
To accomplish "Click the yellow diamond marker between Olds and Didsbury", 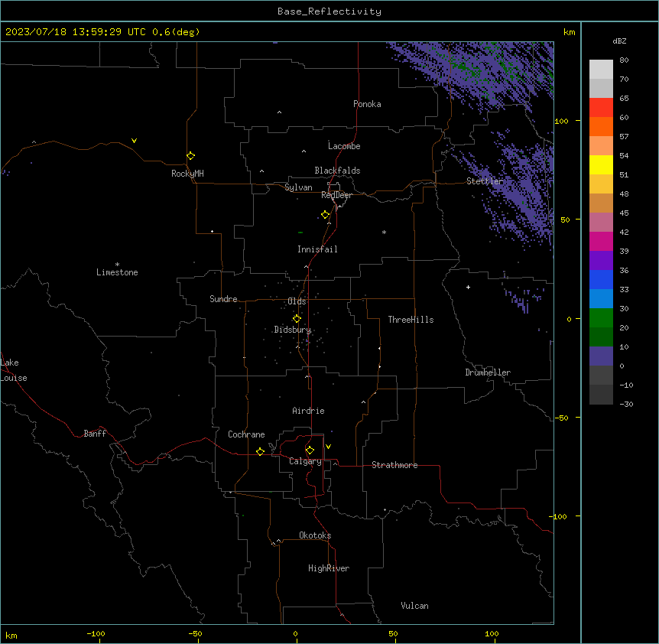I will click(x=297, y=319).
